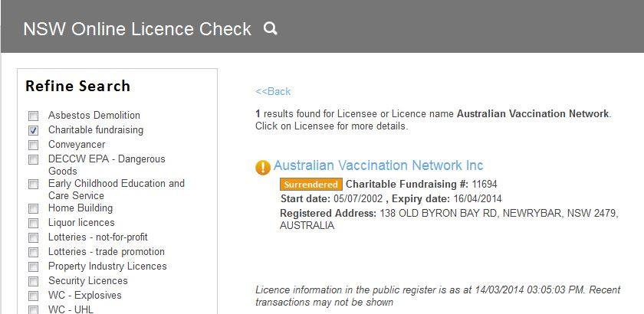Check Lotteries - not-for-profit box
This screenshot has height=314, width=644.
coord(33,237)
